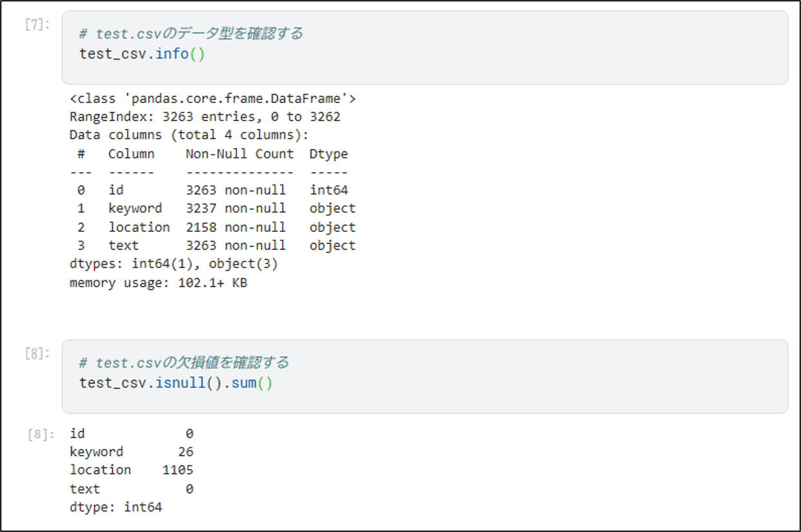Click the dtype: int64 output line
The image size is (801, 532).
116,508
